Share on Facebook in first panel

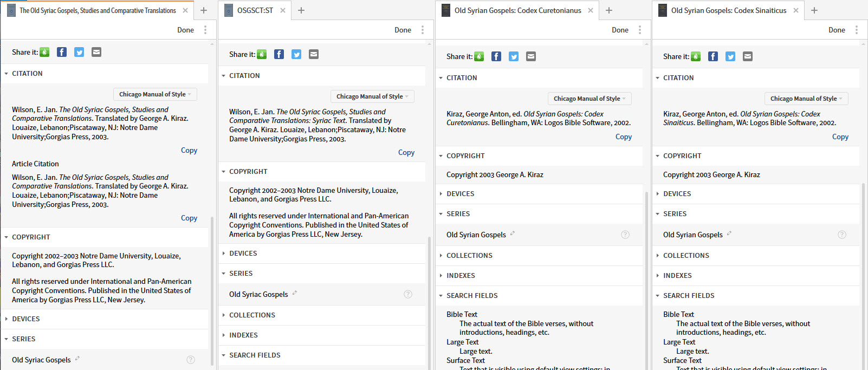tap(62, 52)
